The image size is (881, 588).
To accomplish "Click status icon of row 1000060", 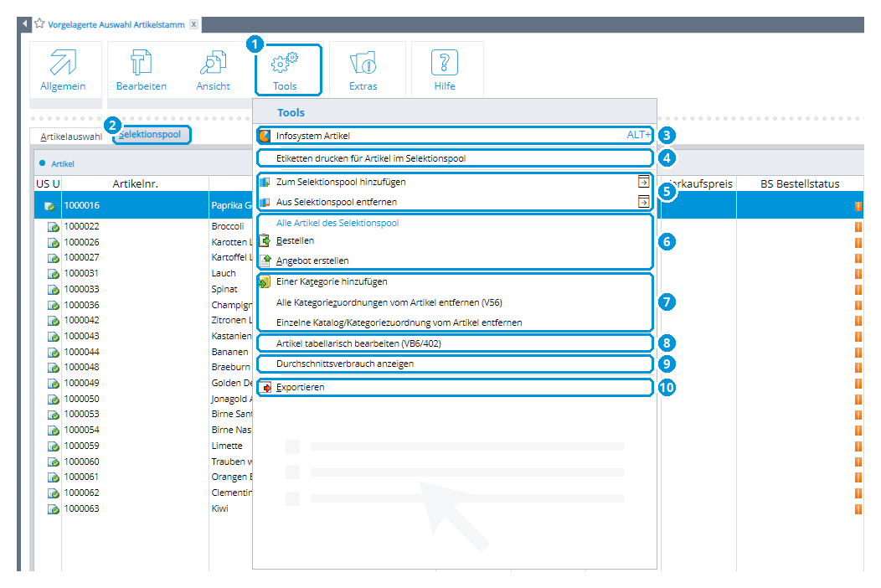I will click(54, 462).
